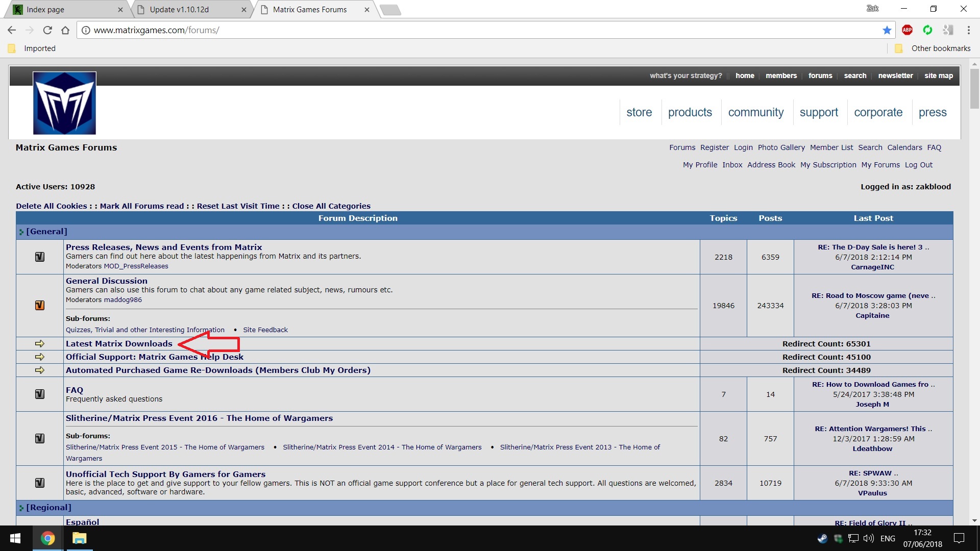The width and height of the screenshot is (980, 551).
Task: Click the redirect arrow icon for Latest Matrix Downloads
Action: point(40,344)
